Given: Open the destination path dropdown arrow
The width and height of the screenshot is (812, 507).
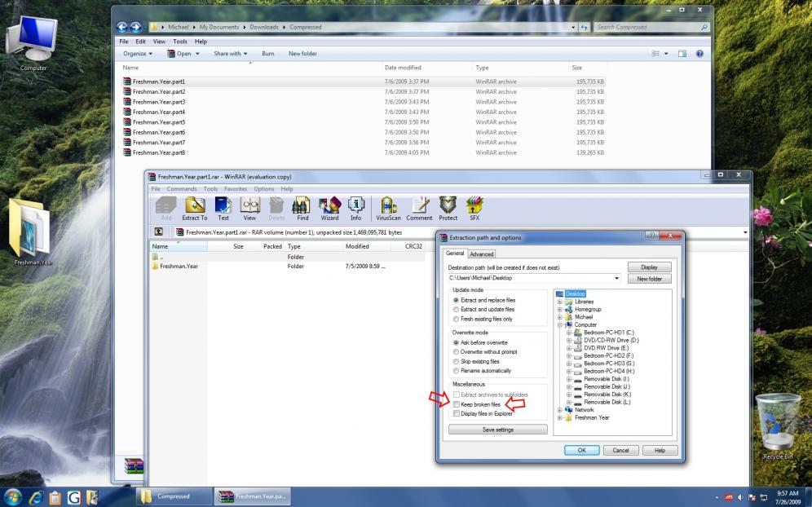Looking at the screenshot, I should tap(616, 279).
